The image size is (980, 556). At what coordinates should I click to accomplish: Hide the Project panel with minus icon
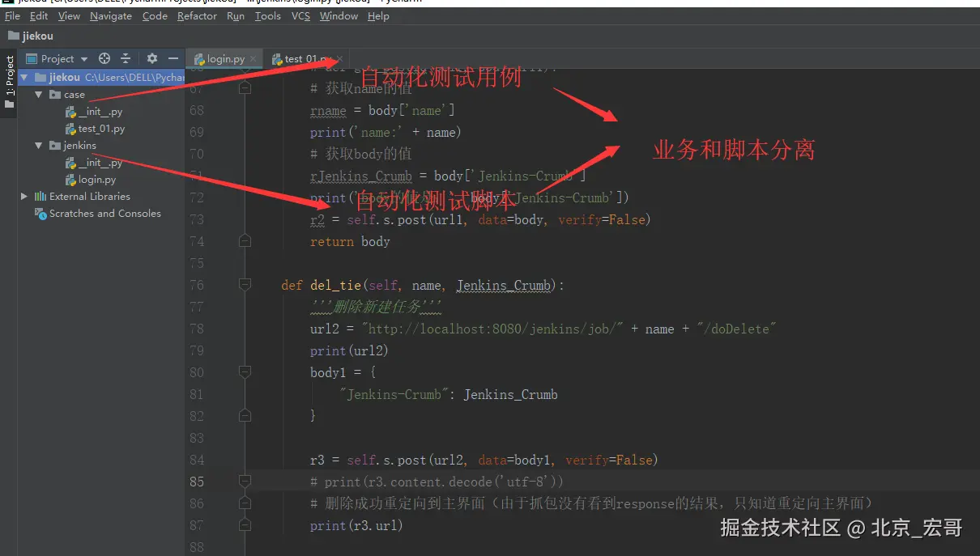coord(173,58)
